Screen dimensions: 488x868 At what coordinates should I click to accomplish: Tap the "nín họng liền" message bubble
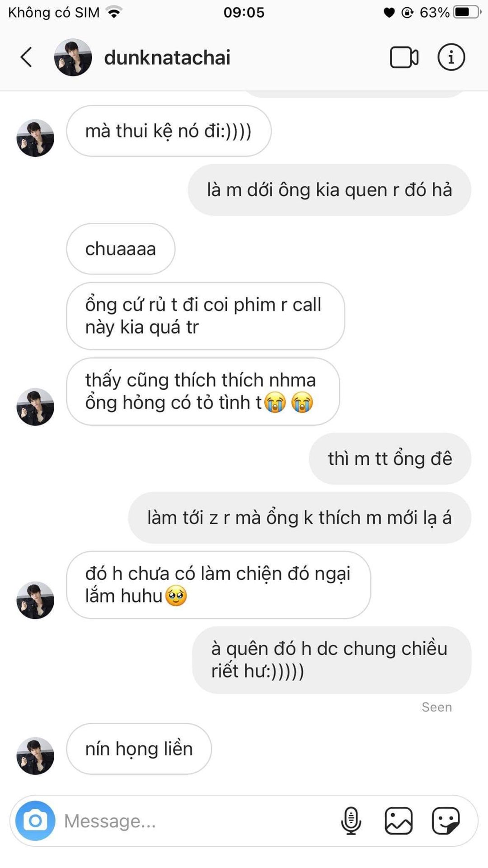point(139,749)
